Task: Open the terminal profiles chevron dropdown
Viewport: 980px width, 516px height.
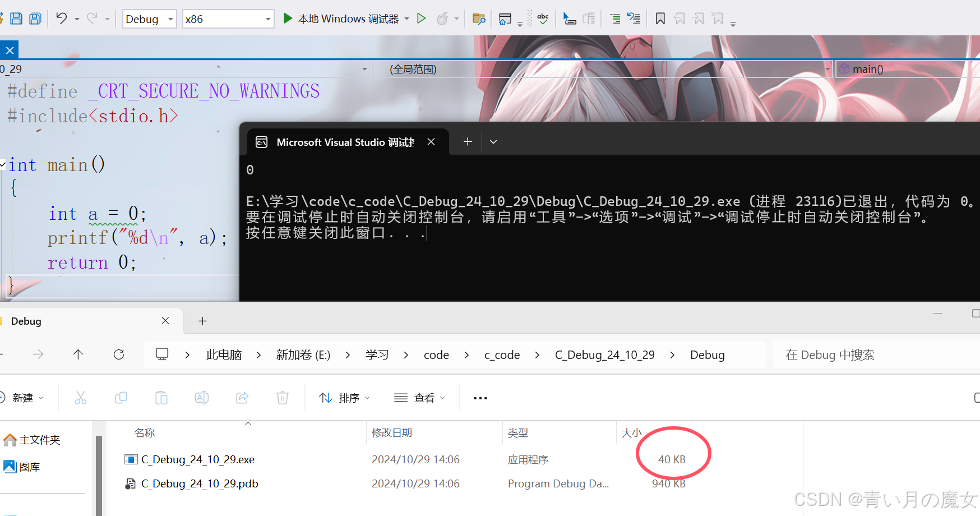Action: [x=493, y=142]
